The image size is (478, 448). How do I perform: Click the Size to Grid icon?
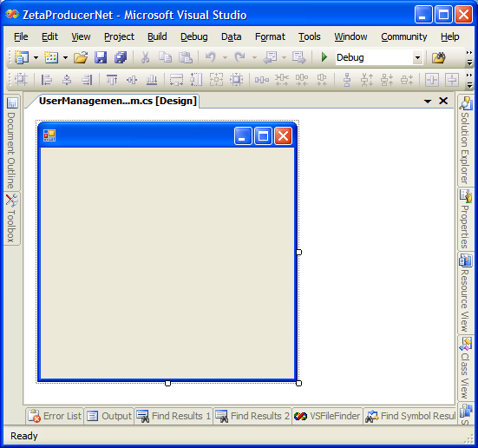click(x=236, y=80)
